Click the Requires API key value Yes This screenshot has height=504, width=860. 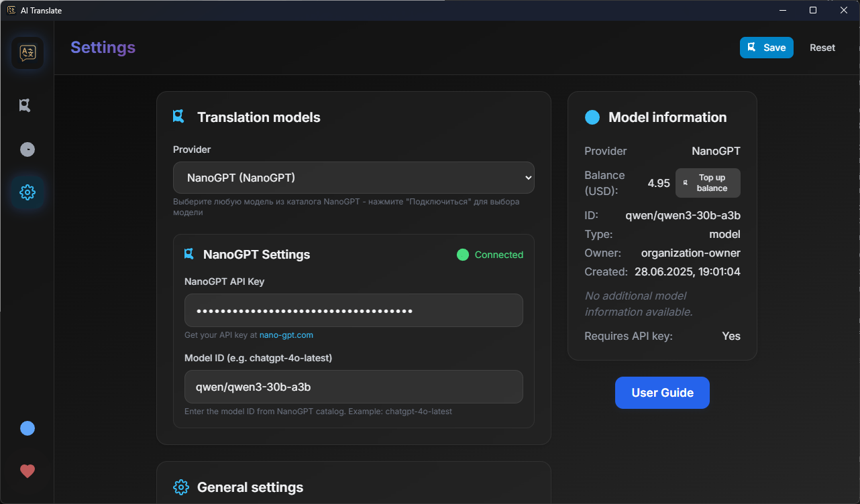click(x=731, y=336)
